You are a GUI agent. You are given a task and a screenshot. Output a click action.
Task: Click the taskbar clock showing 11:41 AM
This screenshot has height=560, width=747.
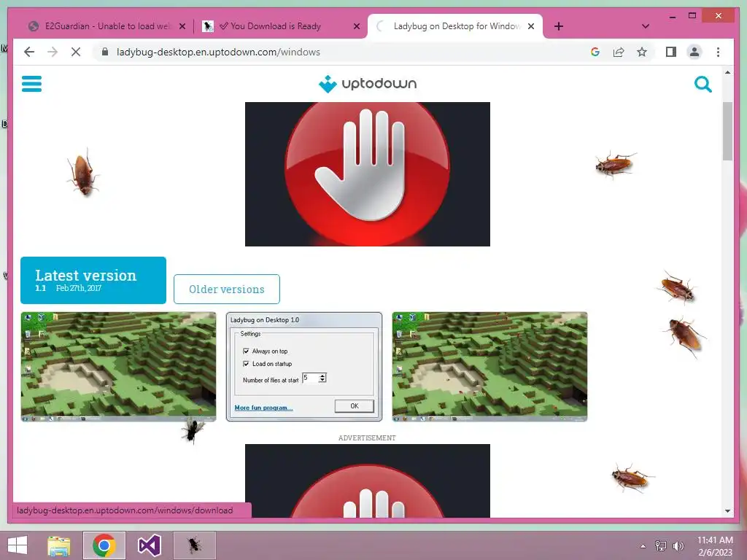click(715, 546)
